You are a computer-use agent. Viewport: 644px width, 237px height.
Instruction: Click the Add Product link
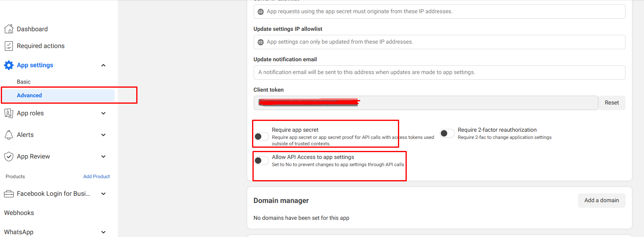96,177
